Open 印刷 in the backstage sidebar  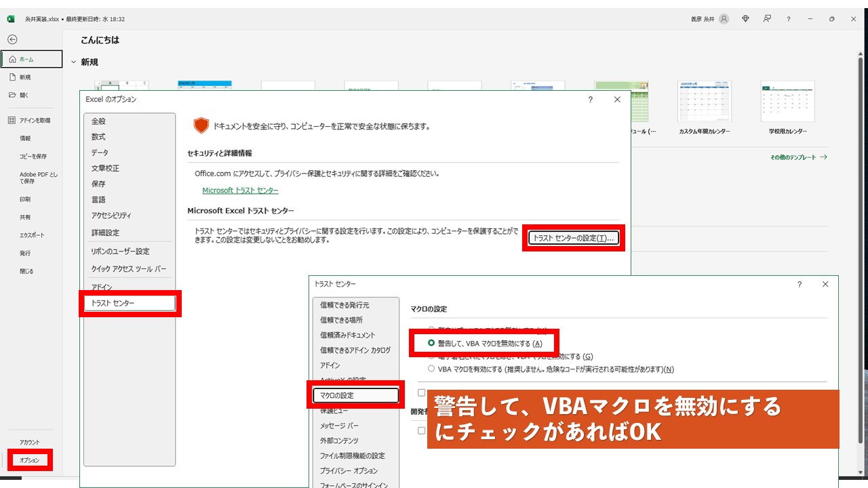[25, 200]
